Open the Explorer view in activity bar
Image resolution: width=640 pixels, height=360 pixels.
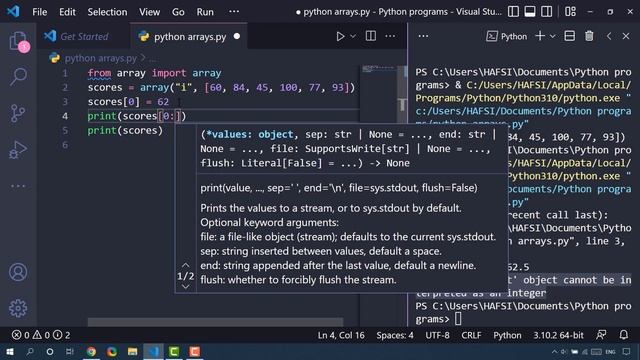pos(18,41)
